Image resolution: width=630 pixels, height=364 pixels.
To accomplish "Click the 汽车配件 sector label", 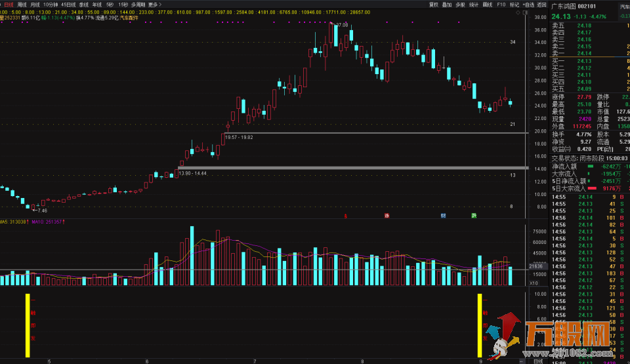I will (x=129, y=18).
